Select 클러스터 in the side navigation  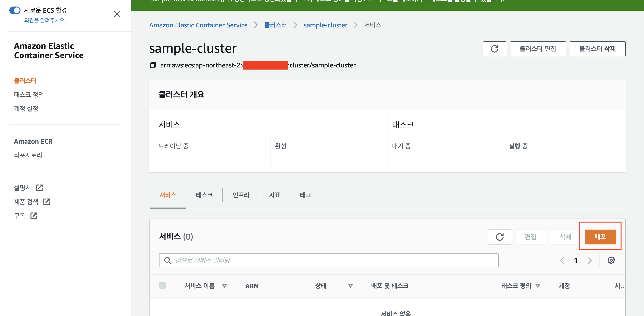pos(25,81)
